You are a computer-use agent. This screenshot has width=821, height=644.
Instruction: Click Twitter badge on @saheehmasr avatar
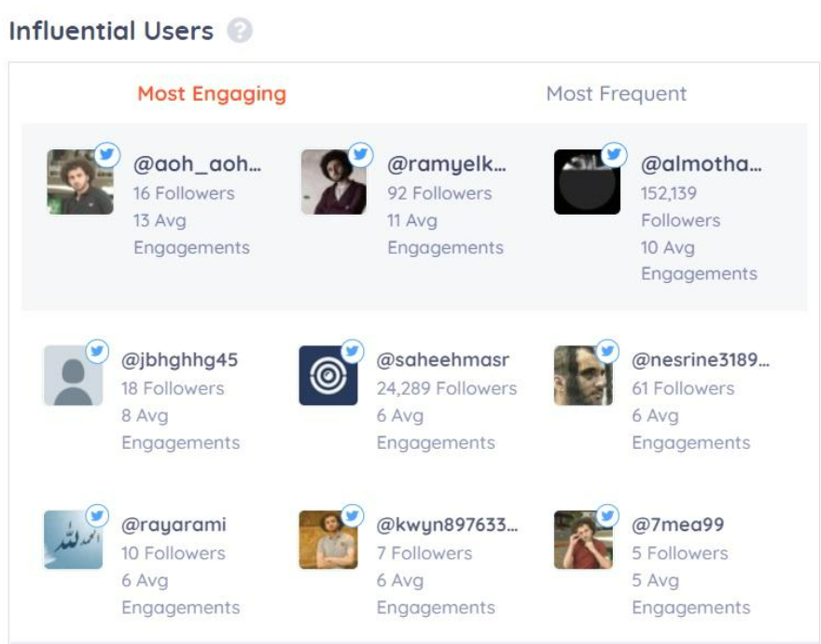[x=353, y=351]
